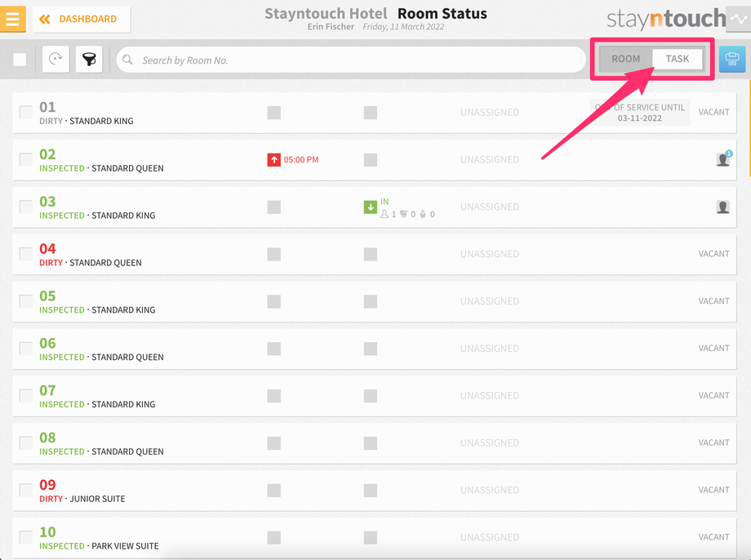The image size is (751, 560).
Task: Click the departure square indicator in room 01
Action: tap(274, 113)
